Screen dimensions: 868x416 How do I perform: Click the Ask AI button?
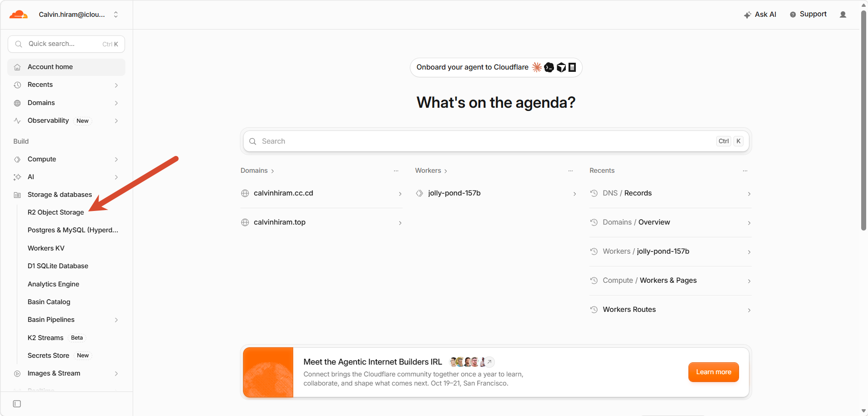click(760, 15)
